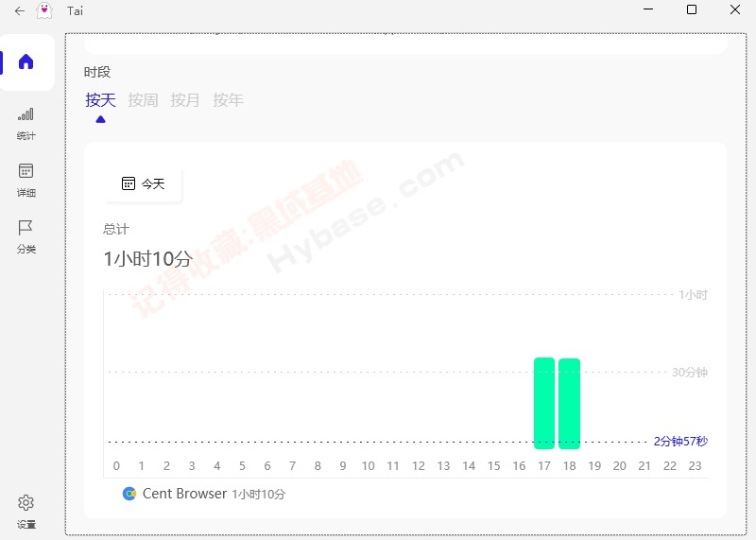
Task: Click the 30分钟 axis label
Action: (x=690, y=372)
